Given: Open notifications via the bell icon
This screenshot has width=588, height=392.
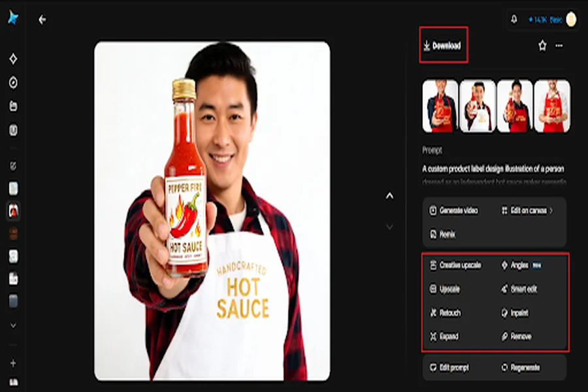Looking at the screenshot, I should point(514,19).
